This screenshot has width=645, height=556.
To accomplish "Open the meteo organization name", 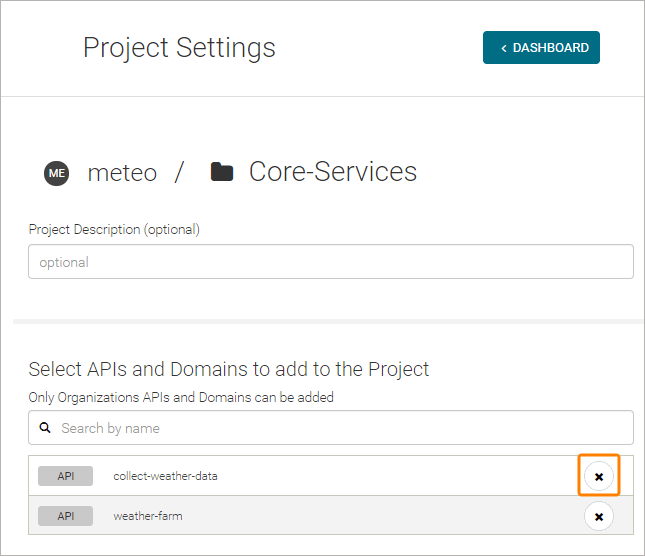I will pos(122,173).
